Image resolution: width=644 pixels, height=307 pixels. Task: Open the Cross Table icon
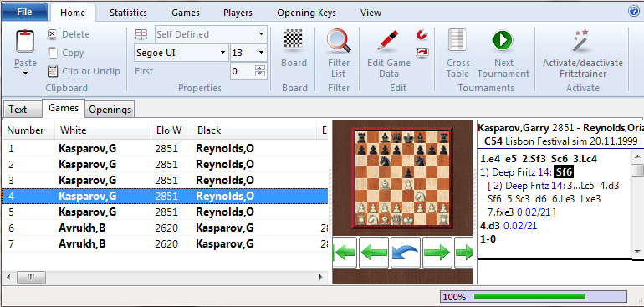click(457, 41)
